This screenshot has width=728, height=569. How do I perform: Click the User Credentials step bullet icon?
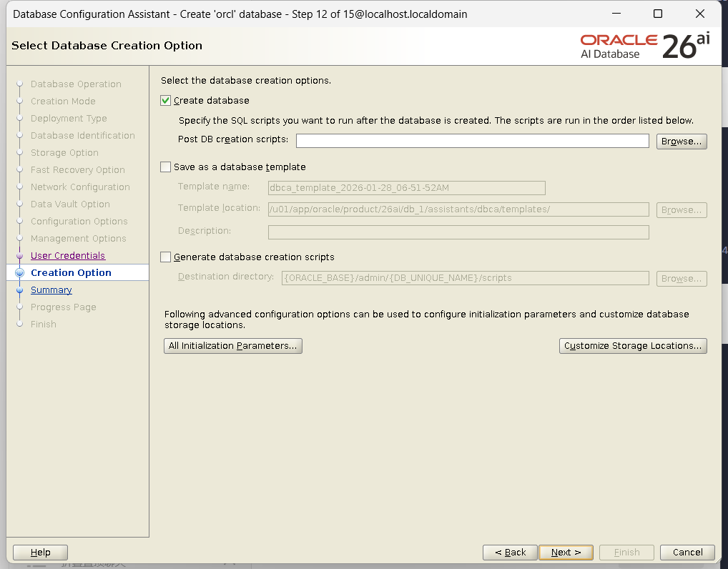coord(19,256)
